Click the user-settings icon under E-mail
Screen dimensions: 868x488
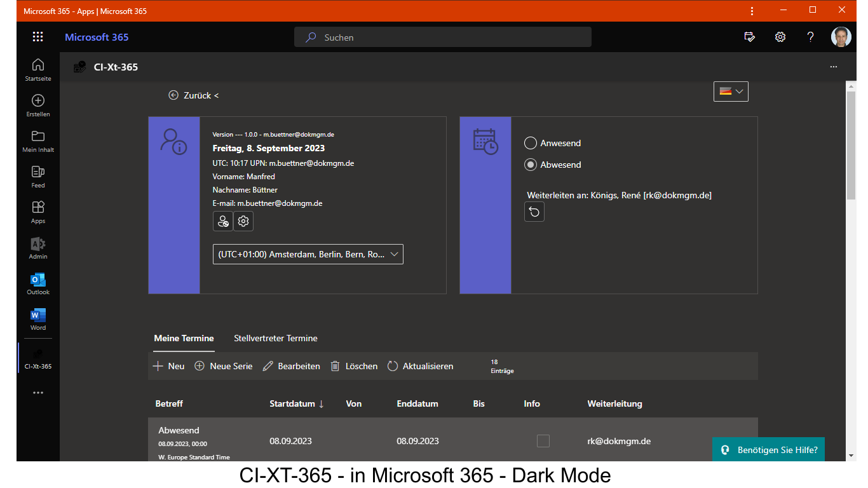(222, 221)
